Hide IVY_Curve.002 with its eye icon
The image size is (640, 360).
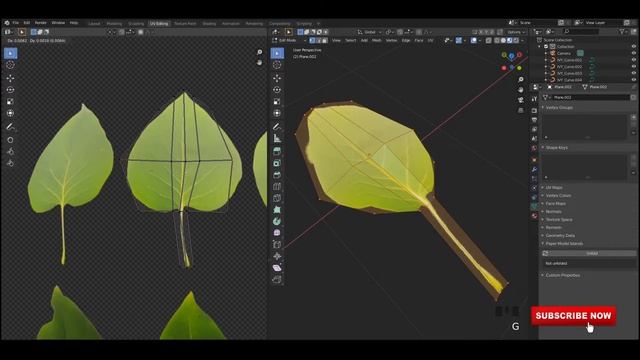[x=633, y=67]
